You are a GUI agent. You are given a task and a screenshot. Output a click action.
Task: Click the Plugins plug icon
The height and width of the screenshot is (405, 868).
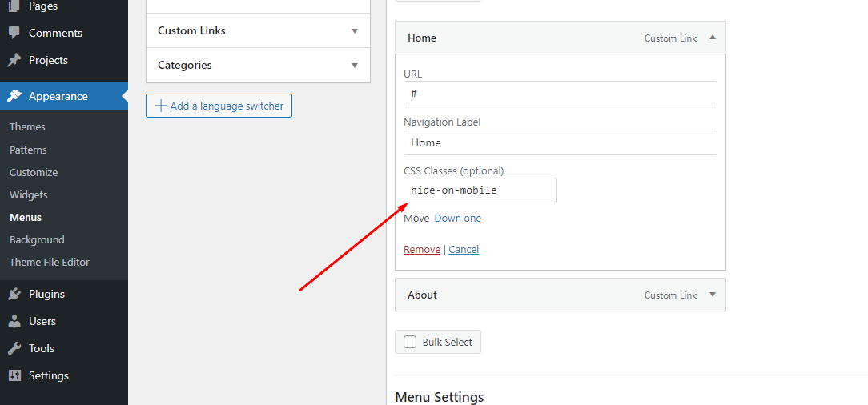click(14, 295)
